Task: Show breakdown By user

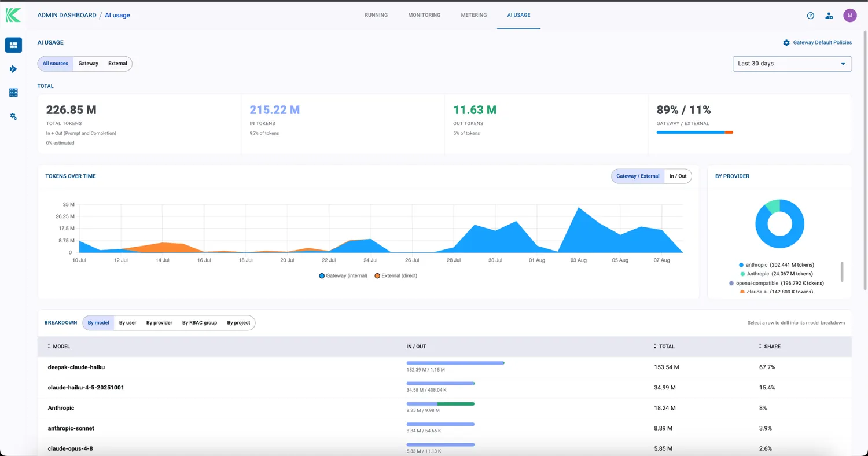Action: click(x=127, y=323)
